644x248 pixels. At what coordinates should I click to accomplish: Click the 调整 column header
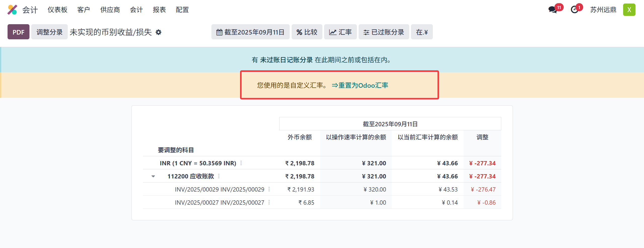click(x=482, y=137)
